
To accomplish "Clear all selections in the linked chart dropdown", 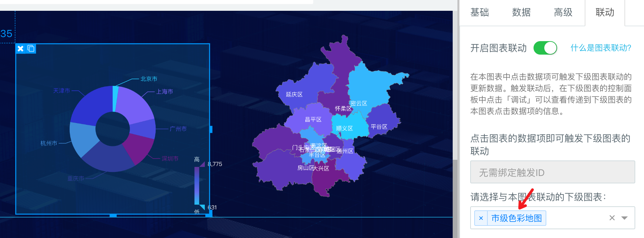I will coord(612,218).
